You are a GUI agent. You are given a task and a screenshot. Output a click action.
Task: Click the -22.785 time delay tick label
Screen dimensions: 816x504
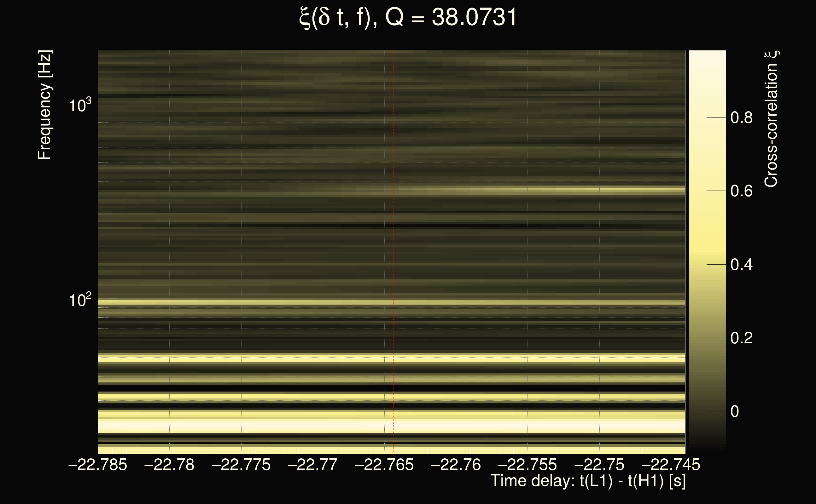[x=98, y=465]
